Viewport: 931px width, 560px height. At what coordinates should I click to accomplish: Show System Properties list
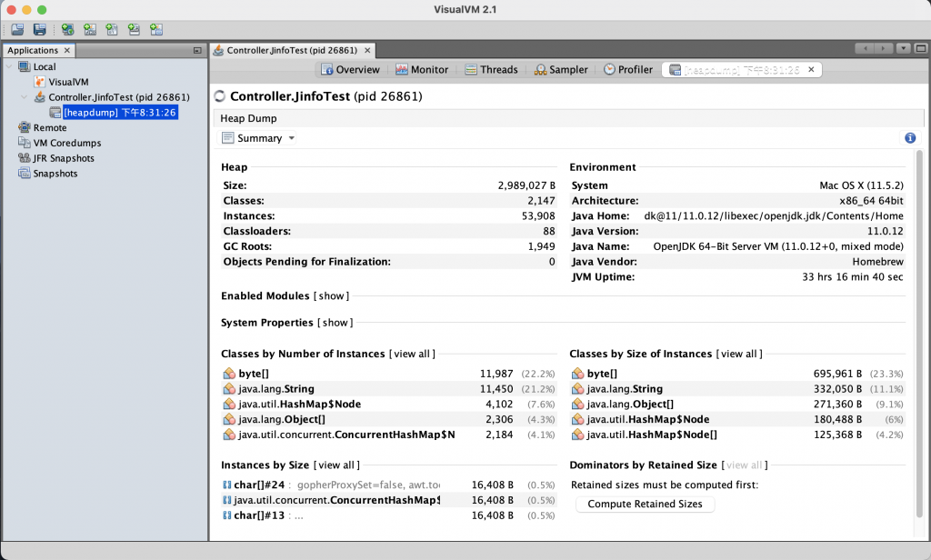click(335, 323)
